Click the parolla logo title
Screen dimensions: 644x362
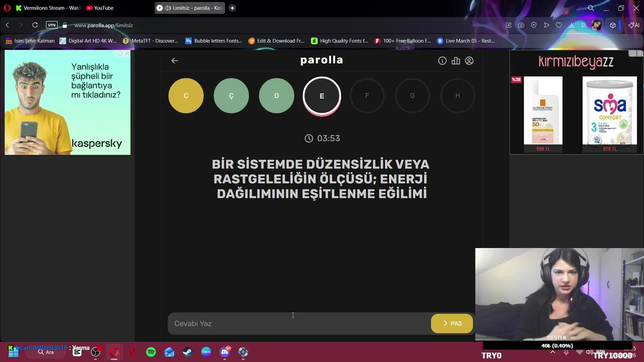[x=321, y=60]
